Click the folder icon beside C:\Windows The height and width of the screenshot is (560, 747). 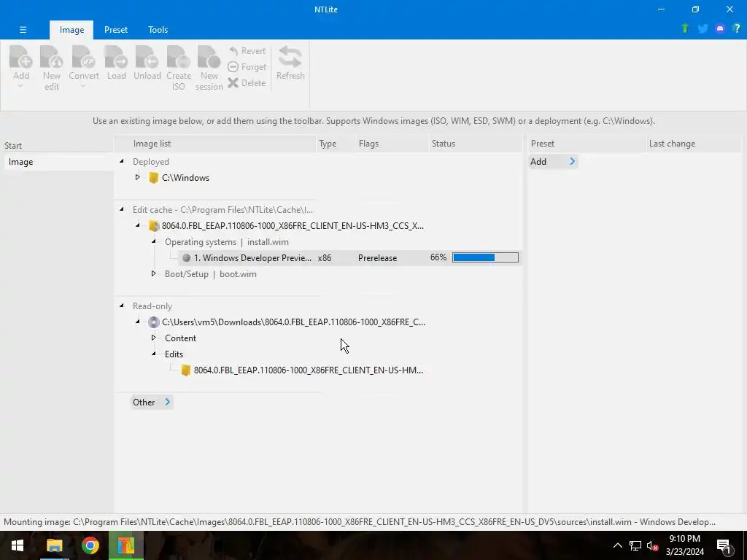[x=153, y=178]
